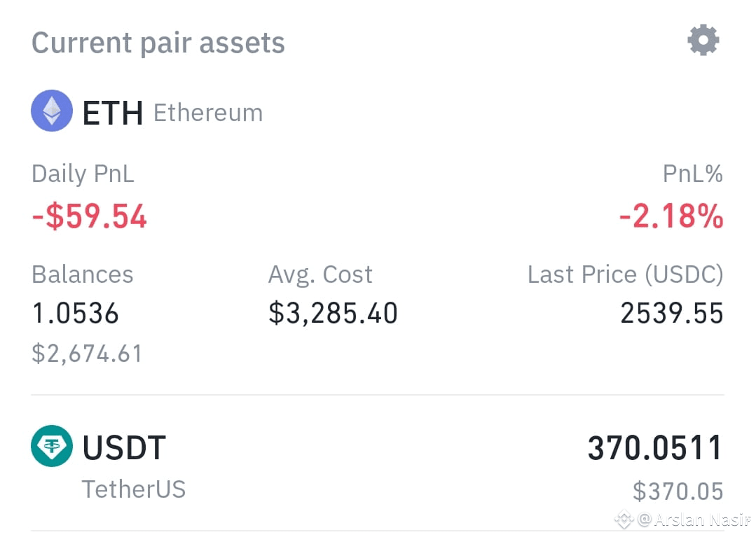Click the 1.0536 ETH balance amount
Screen dimensions: 756x537
tap(75, 313)
